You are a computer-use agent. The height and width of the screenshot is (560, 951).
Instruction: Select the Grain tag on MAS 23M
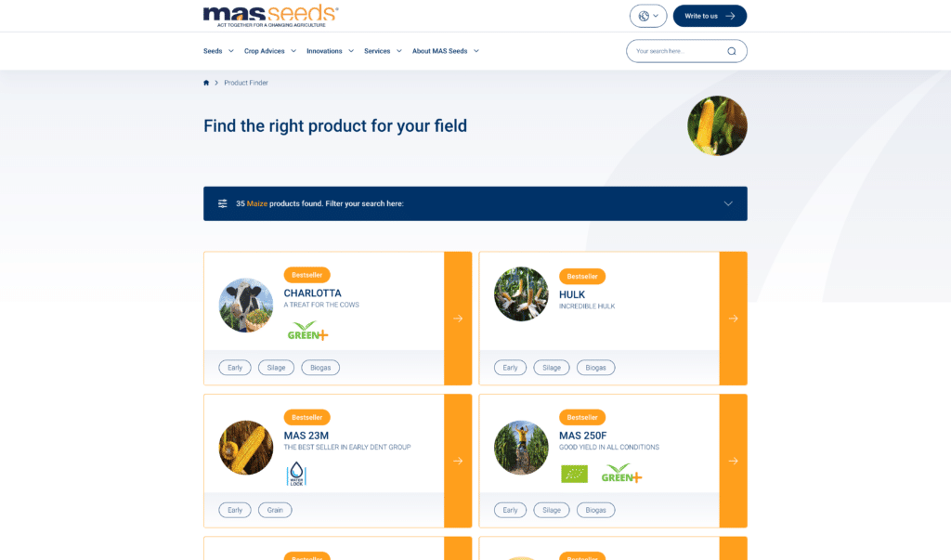(275, 510)
